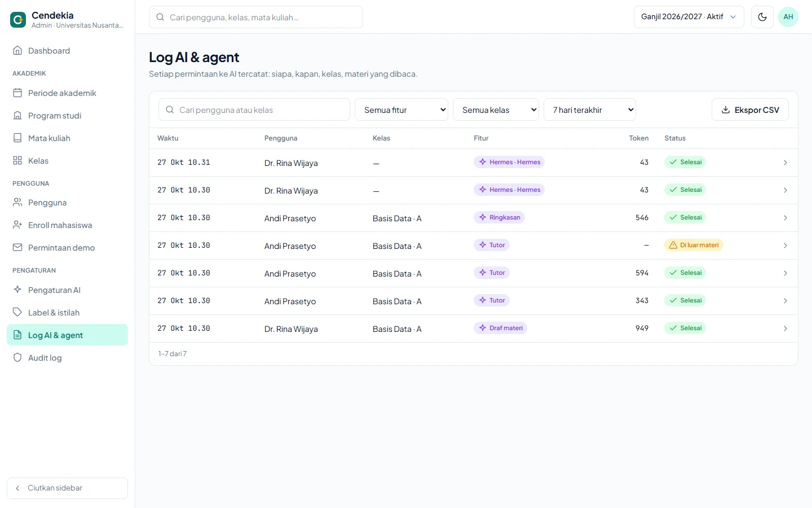Click the Waktu column header
Screen dimensions: 812x508
[168, 138]
